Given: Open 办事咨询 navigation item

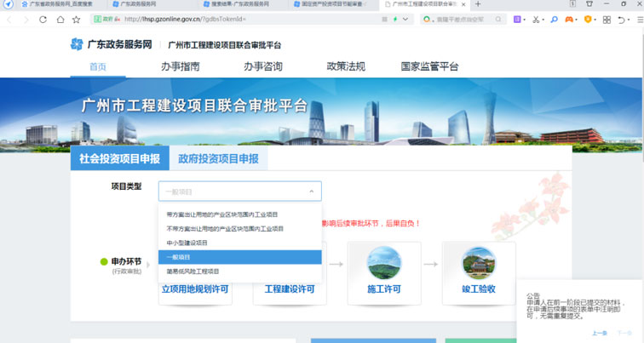Looking at the screenshot, I should (263, 66).
